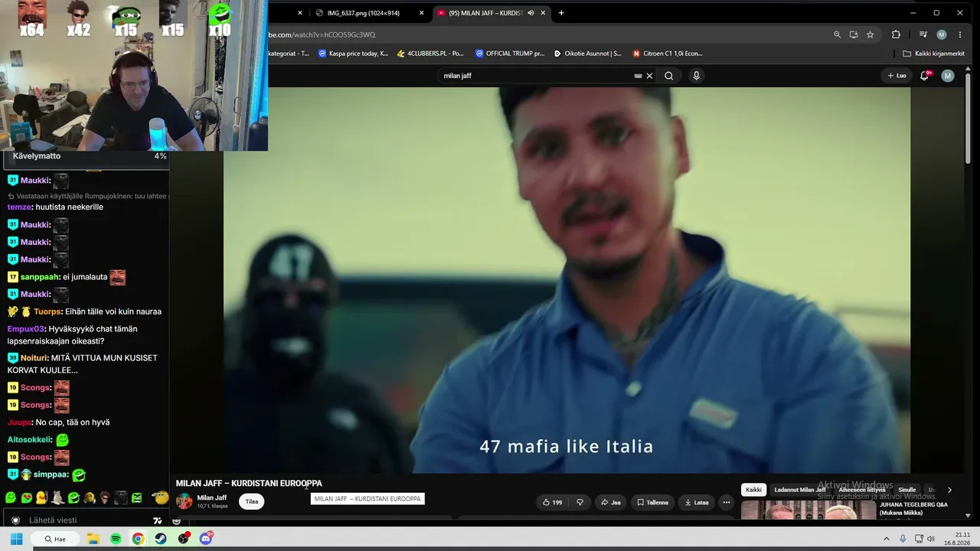
Task: Open a new Chrome tab
Action: point(561,13)
